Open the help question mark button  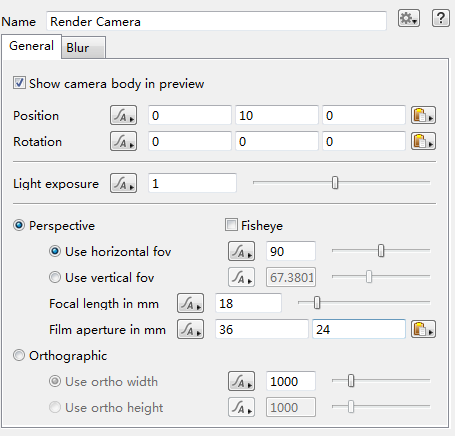(x=441, y=18)
